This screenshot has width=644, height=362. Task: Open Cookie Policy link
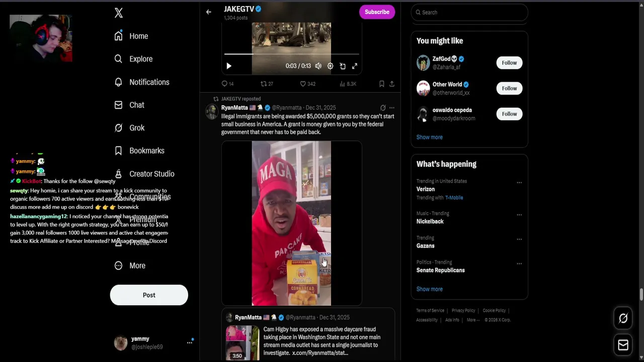494,311
